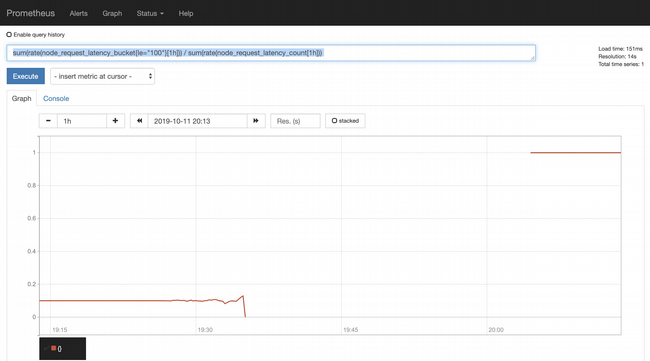Focus the query expression input field
The height and width of the screenshot is (361, 650).
271,53
